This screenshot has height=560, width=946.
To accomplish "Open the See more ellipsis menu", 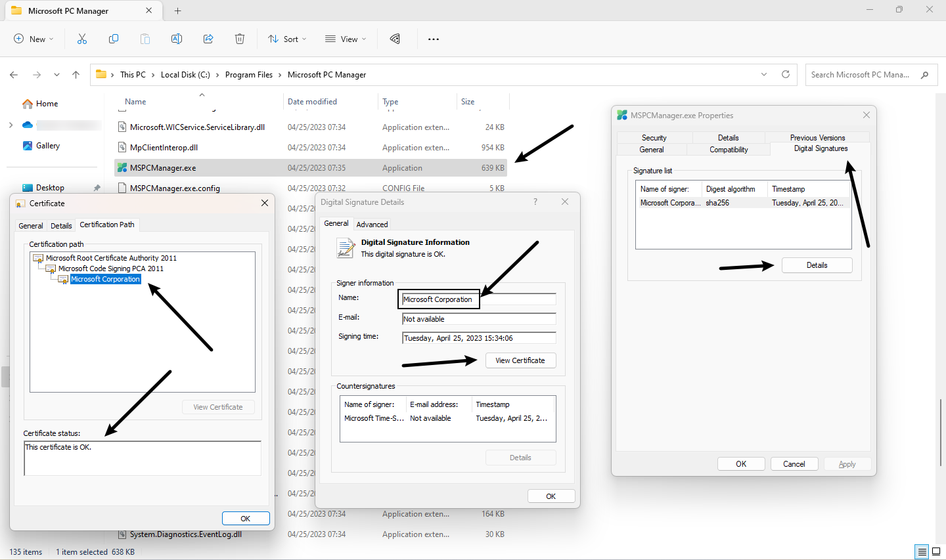I will click(434, 39).
